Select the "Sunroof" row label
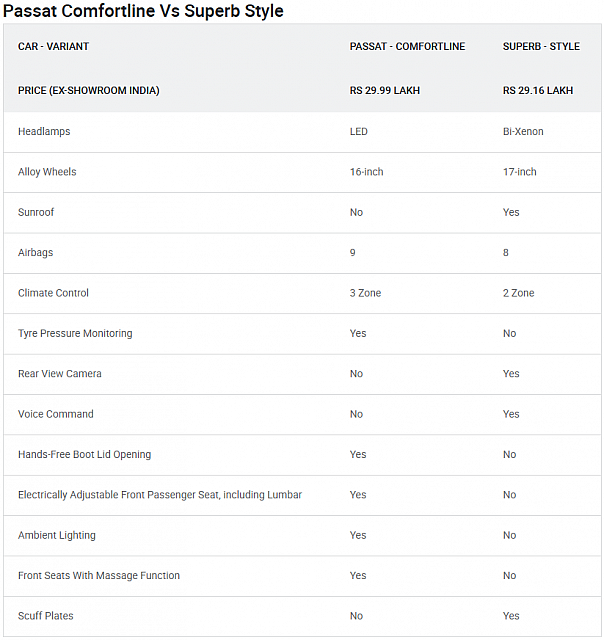 [x=36, y=212]
